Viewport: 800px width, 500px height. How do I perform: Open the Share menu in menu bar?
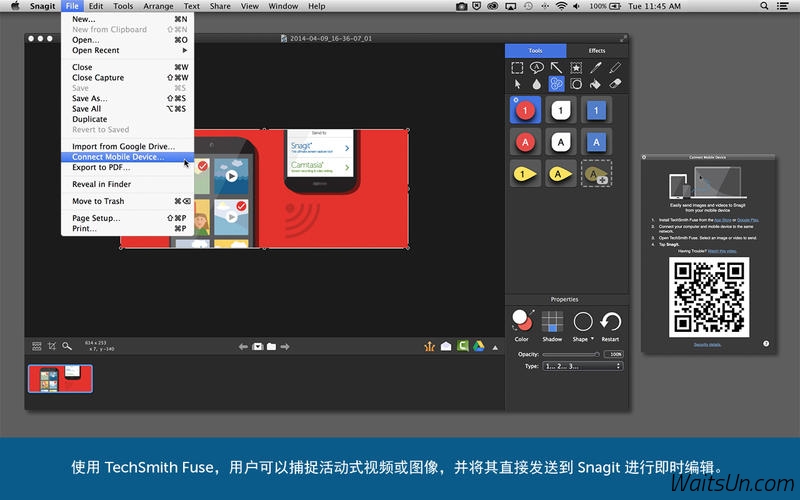point(220,6)
